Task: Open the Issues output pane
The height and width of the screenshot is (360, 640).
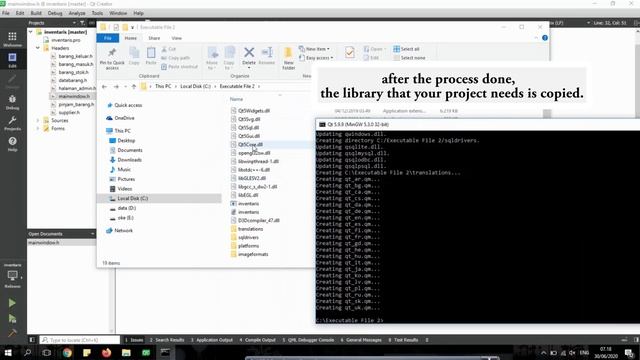Action: point(134,340)
